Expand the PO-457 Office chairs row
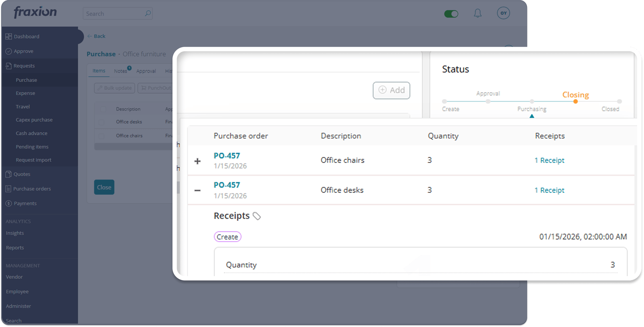 tap(197, 160)
